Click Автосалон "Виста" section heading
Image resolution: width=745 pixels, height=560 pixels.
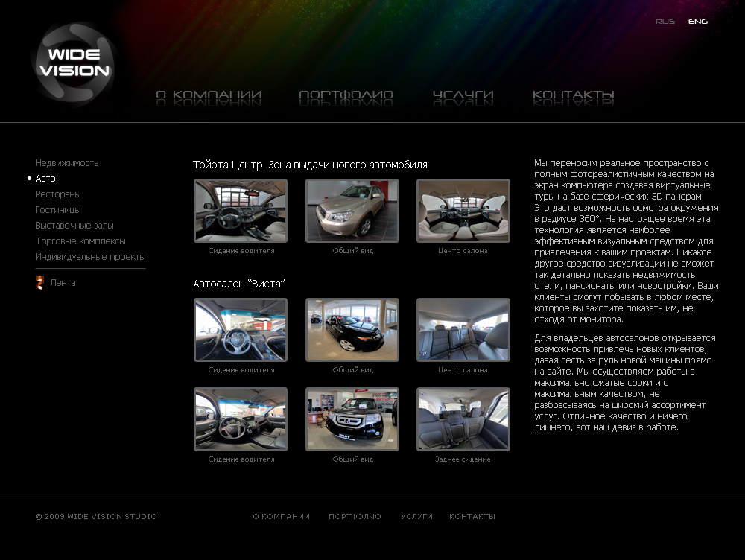point(239,284)
